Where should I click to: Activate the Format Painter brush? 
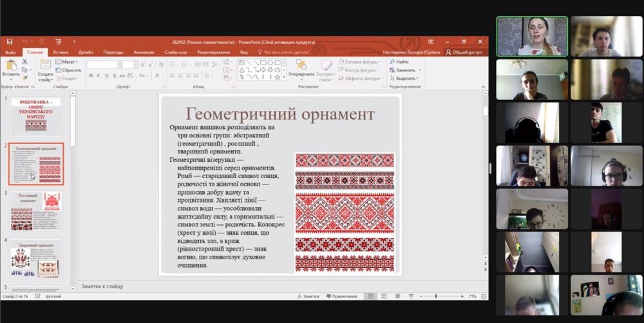pyautogui.click(x=24, y=78)
